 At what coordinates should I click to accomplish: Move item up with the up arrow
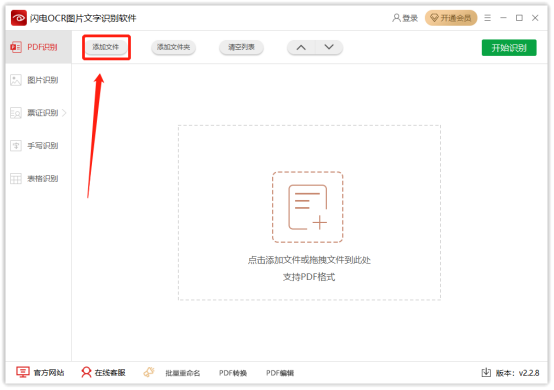(x=301, y=47)
